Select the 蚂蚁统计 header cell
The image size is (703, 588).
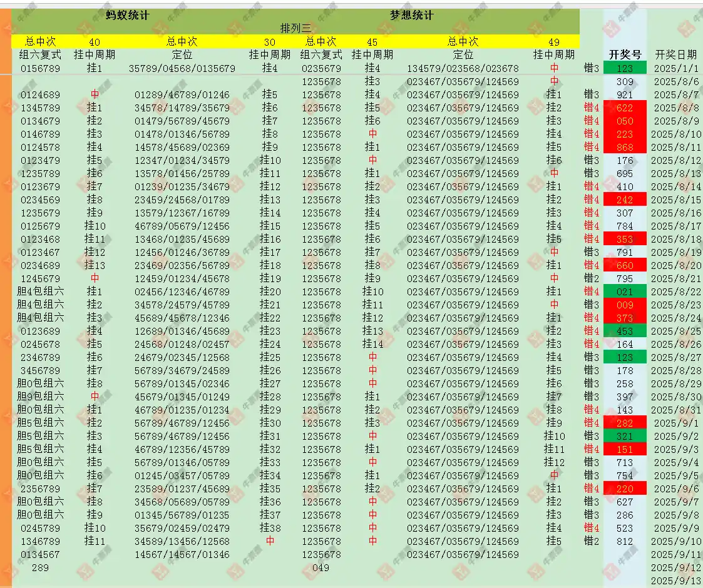pyautogui.click(x=128, y=15)
